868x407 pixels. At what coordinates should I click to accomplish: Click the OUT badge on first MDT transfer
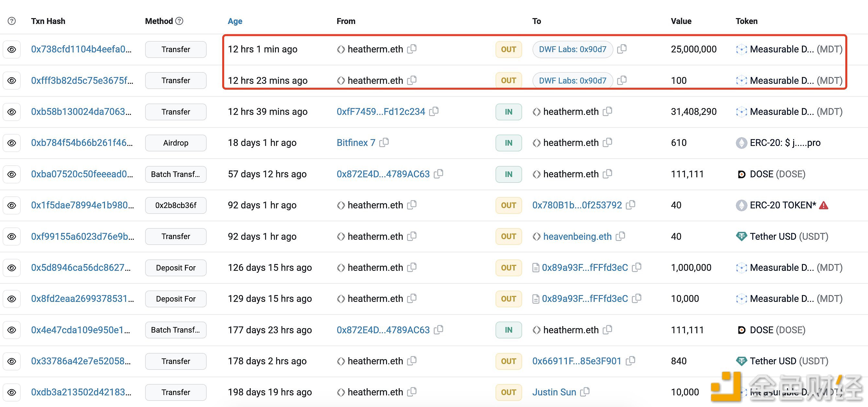click(507, 49)
